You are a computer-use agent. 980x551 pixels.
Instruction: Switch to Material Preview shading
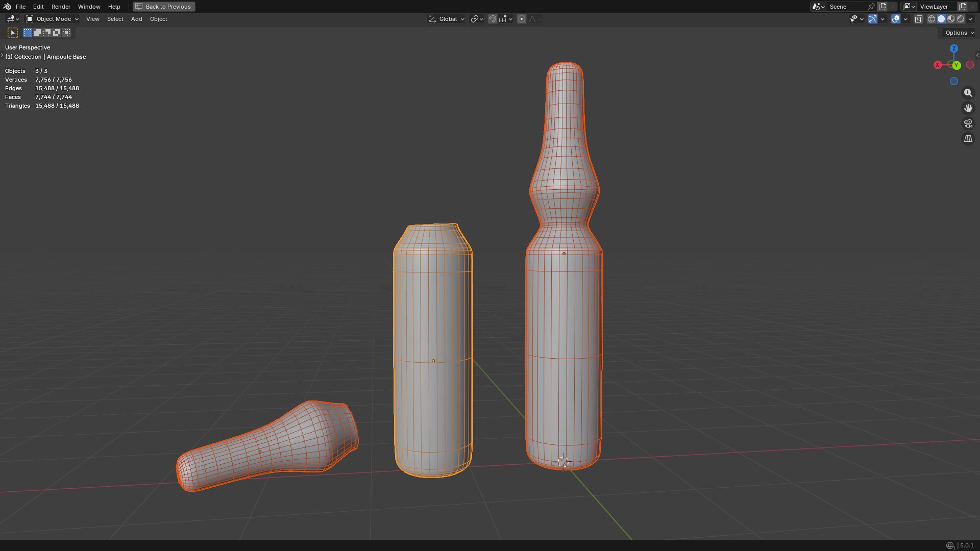pos(951,19)
